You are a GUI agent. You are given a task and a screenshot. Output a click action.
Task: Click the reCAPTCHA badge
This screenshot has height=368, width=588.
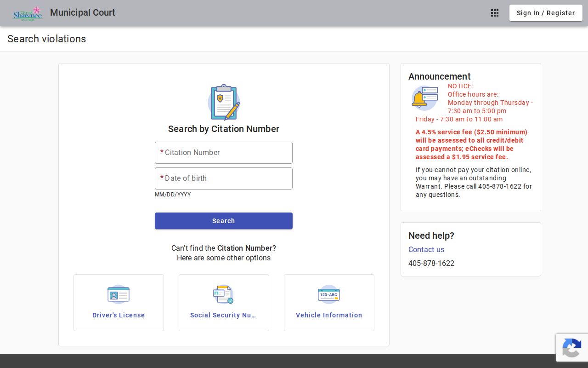coord(572,347)
